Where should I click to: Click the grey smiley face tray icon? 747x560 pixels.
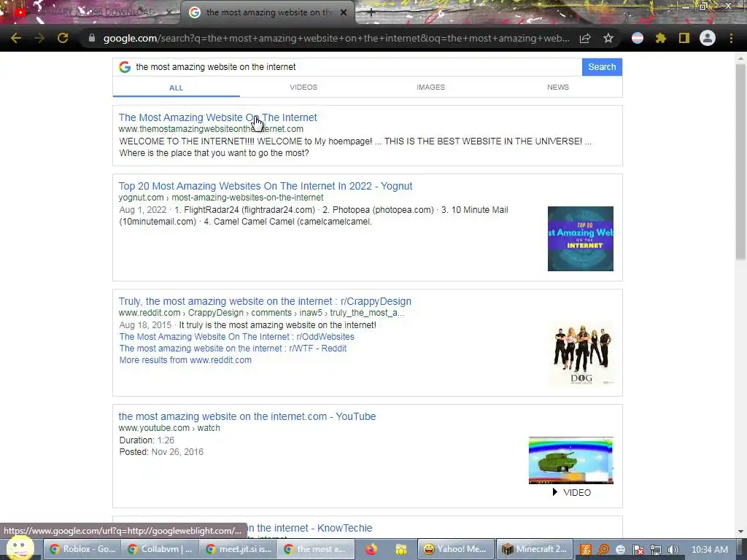click(x=620, y=550)
